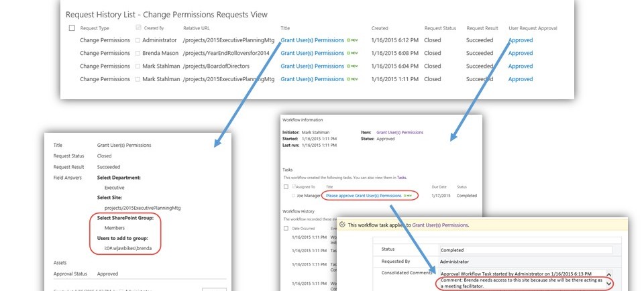
Task: Sort by the Request Type column header
Action: click(x=95, y=28)
